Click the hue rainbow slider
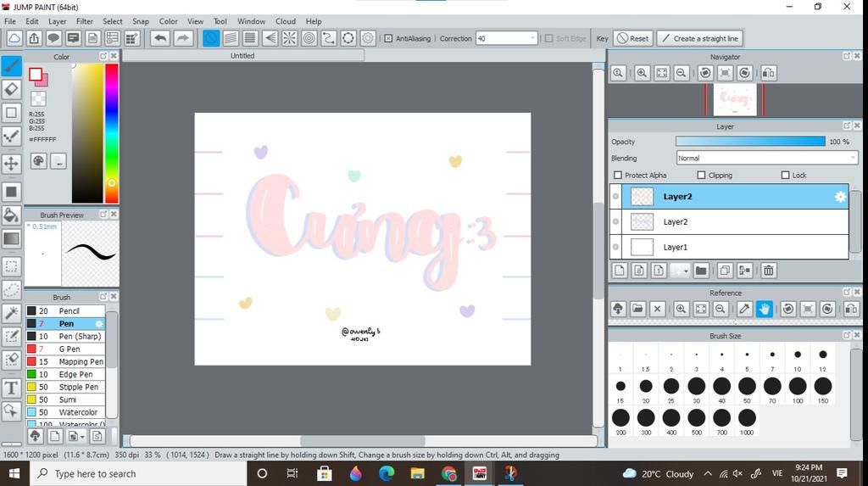 coord(111,133)
